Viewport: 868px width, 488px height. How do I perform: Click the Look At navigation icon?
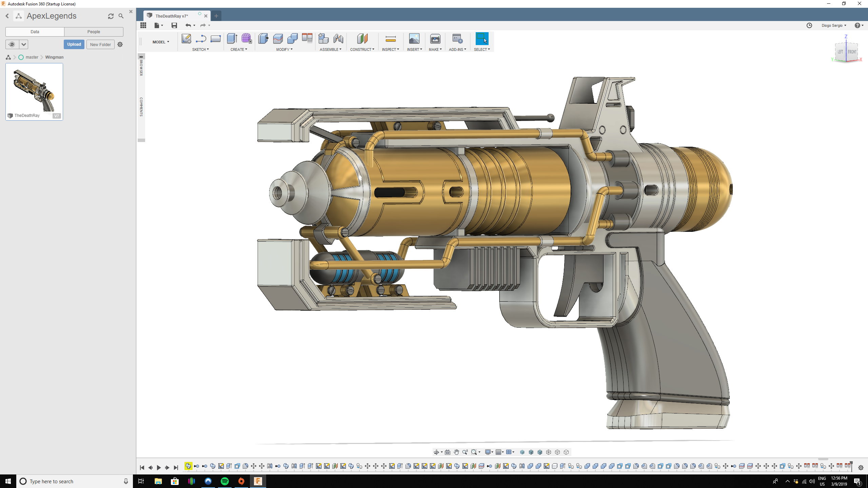(x=448, y=452)
